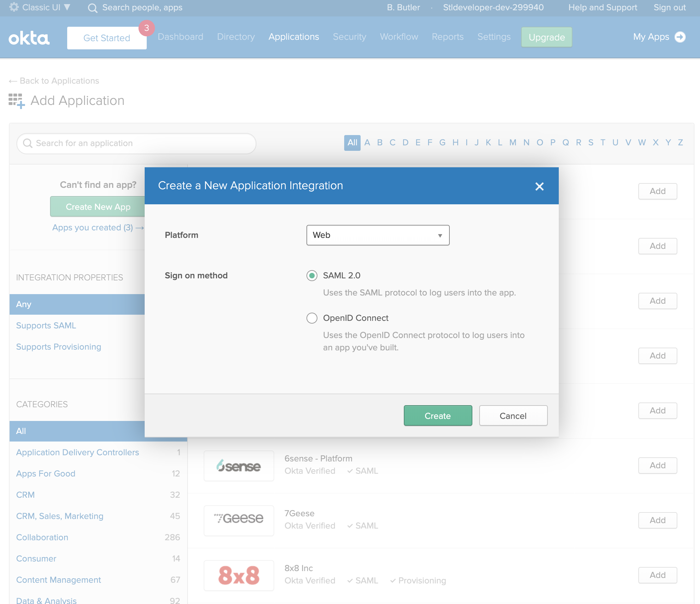Click the magnifier icon in application search box
Screen dimensions: 700x604
point(27,143)
